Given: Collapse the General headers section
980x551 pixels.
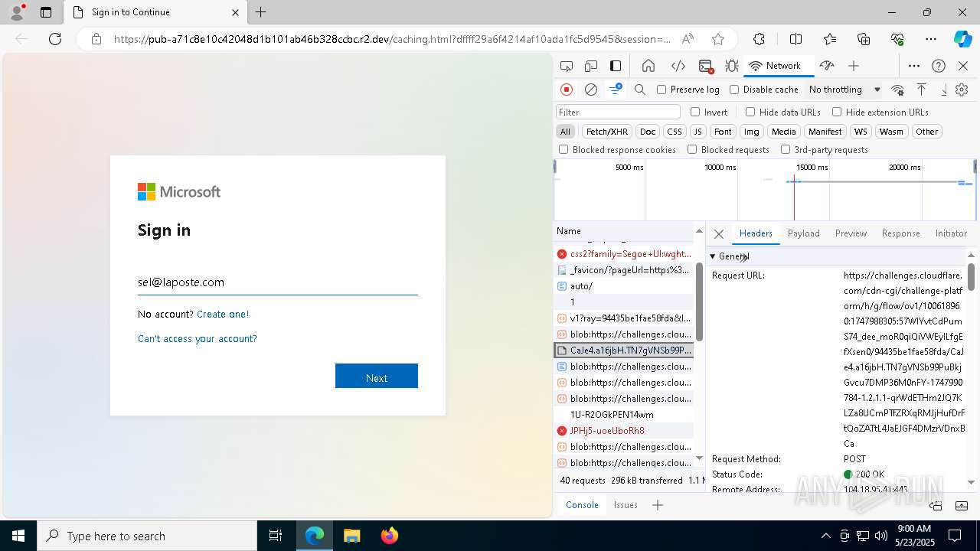Looking at the screenshot, I should [713, 256].
